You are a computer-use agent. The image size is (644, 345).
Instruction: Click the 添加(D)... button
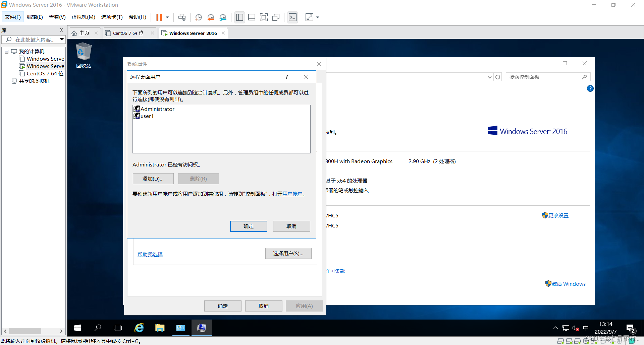point(153,179)
